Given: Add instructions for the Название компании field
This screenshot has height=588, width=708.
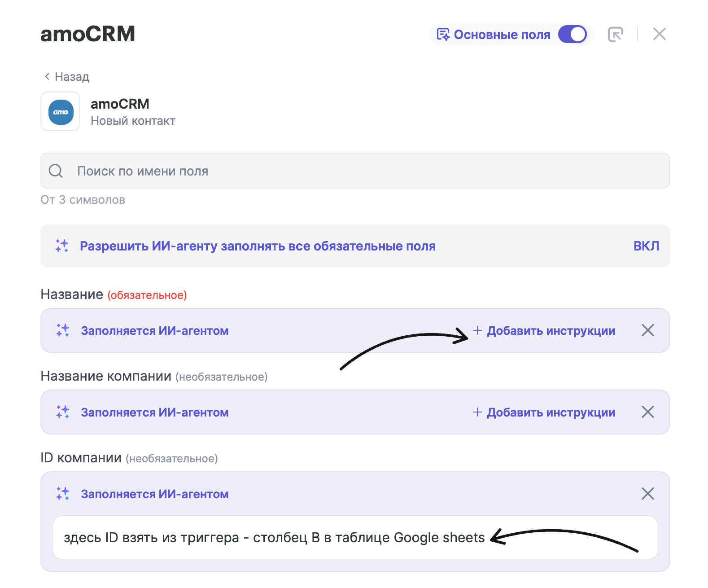Looking at the screenshot, I should coord(544,412).
